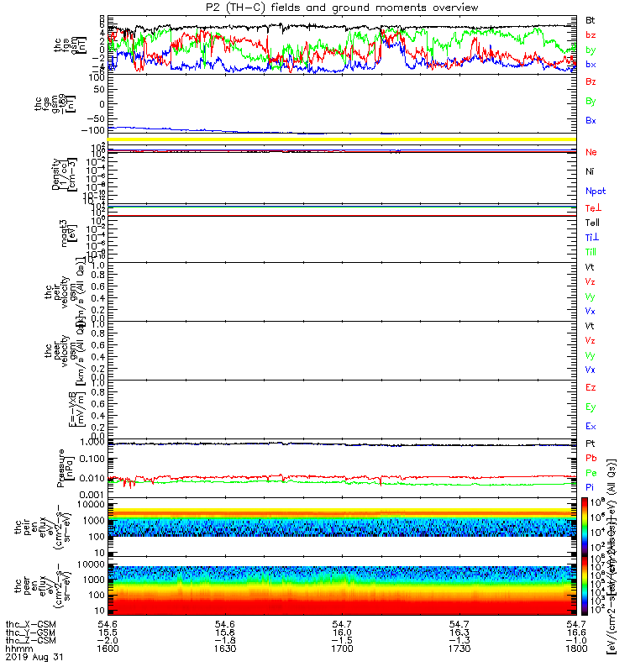Click the 'thc_Y-GSM' row label
630x672 pixels.
(30, 633)
